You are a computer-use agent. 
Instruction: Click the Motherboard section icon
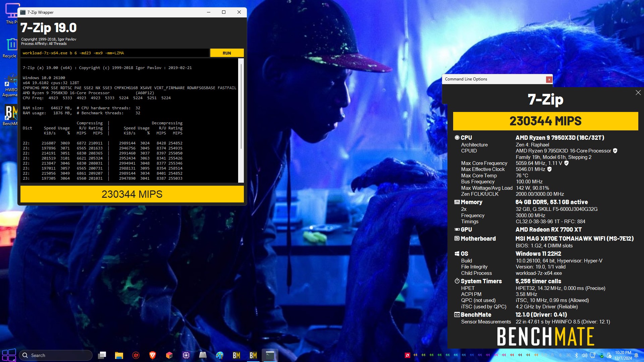point(457,239)
